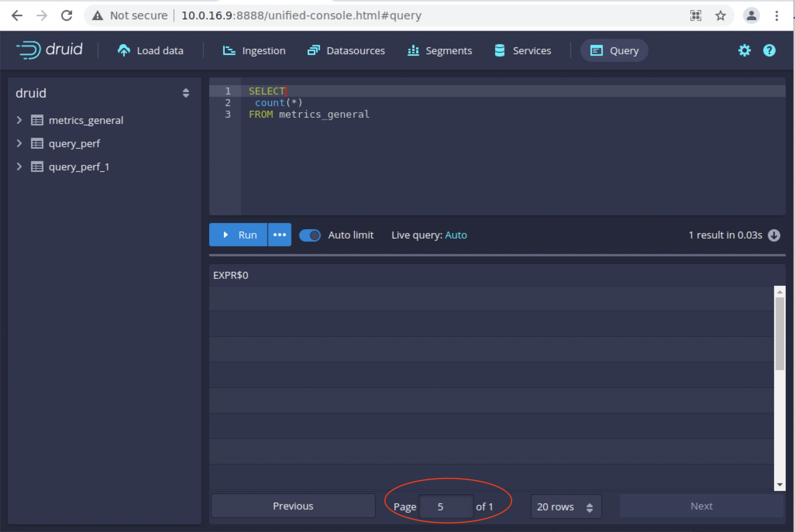
Task: Go to the Segments view
Action: 440,50
